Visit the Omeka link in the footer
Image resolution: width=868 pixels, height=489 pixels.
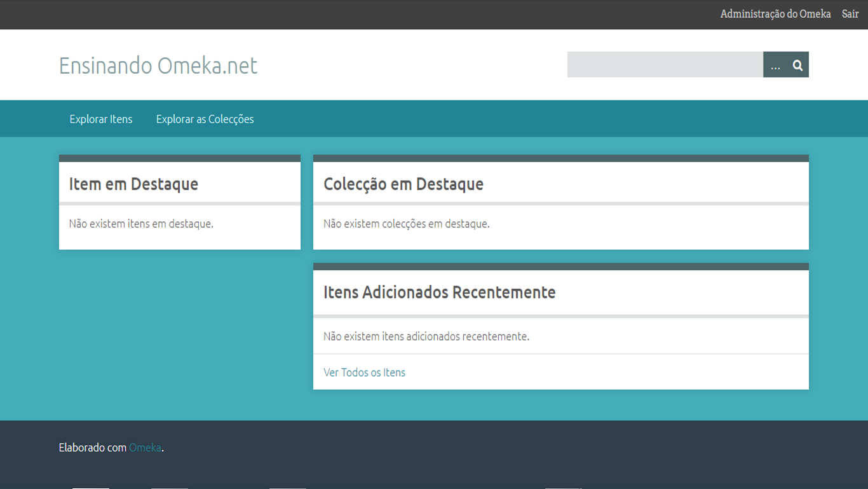coord(145,448)
